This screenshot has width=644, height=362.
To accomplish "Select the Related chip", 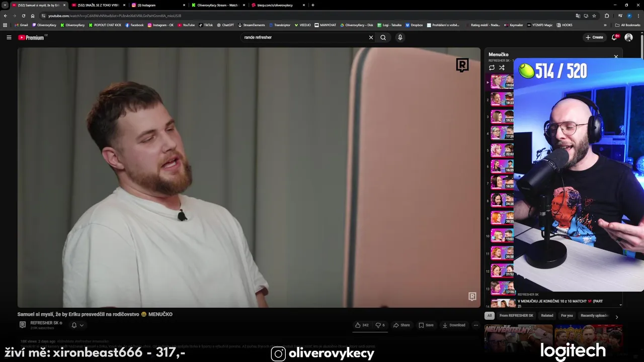I will 547,316.
